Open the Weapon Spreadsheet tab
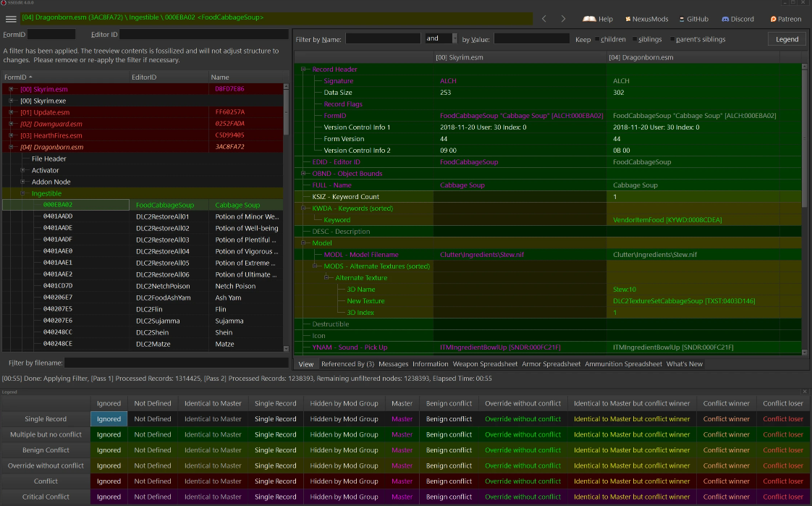This screenshot has width=812, height=506. (485, 364)
